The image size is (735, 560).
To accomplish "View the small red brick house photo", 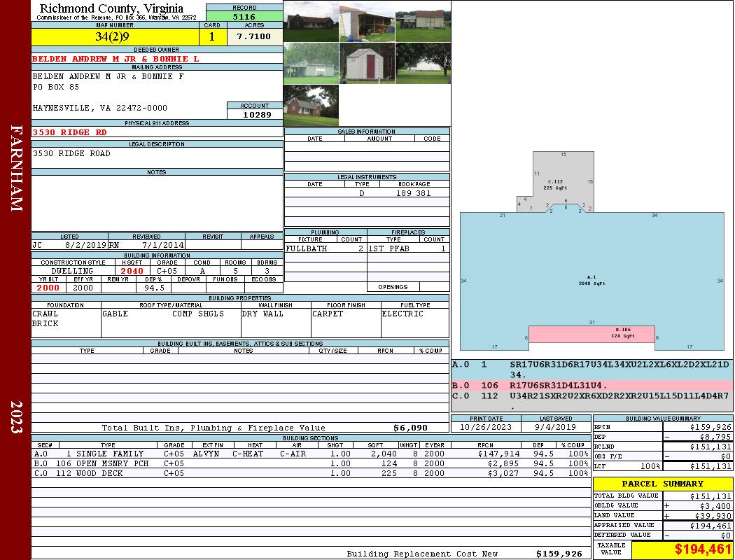I will point(311,106).
